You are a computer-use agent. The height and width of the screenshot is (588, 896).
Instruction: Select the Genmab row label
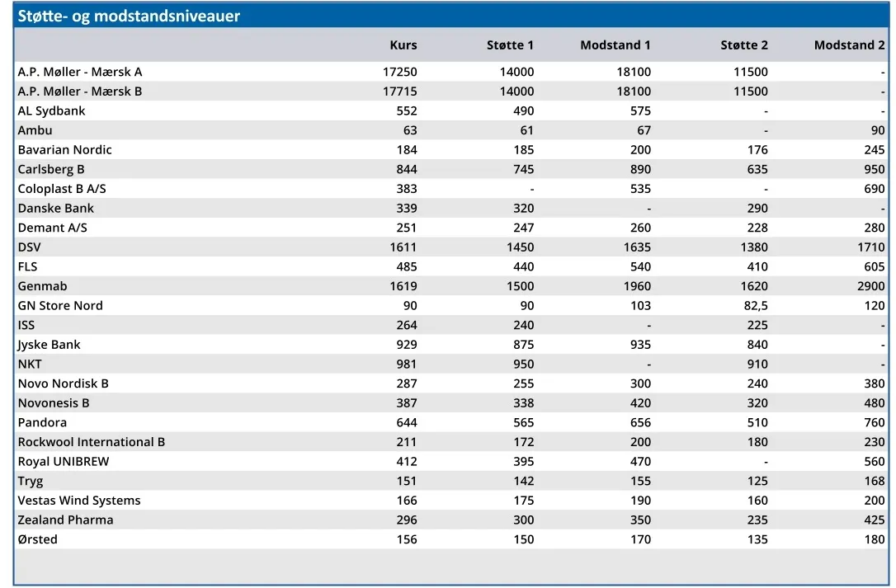(42, 285)
